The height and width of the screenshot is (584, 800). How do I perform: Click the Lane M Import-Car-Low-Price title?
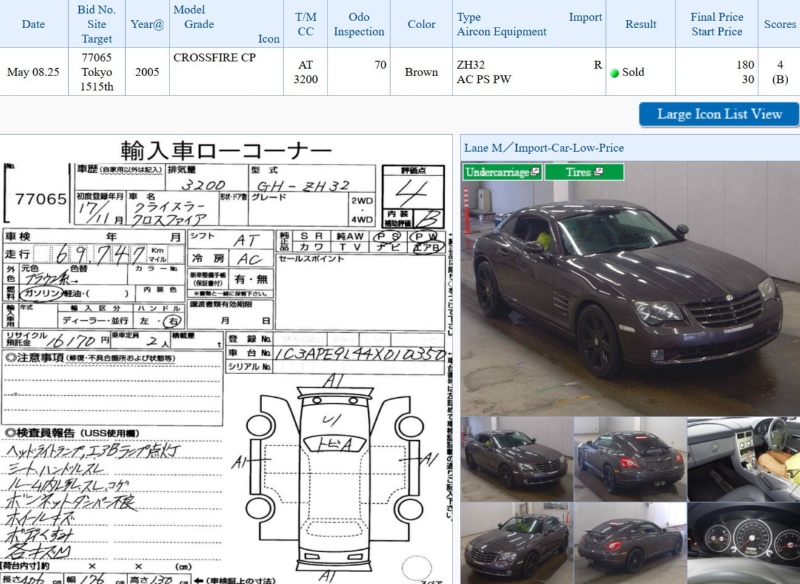point(544,148)
